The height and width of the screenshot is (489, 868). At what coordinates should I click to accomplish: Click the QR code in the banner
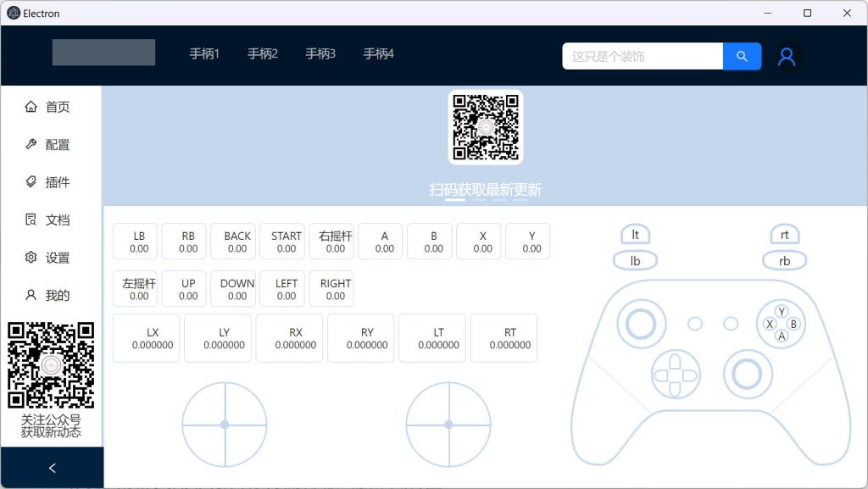click(486, 127)
